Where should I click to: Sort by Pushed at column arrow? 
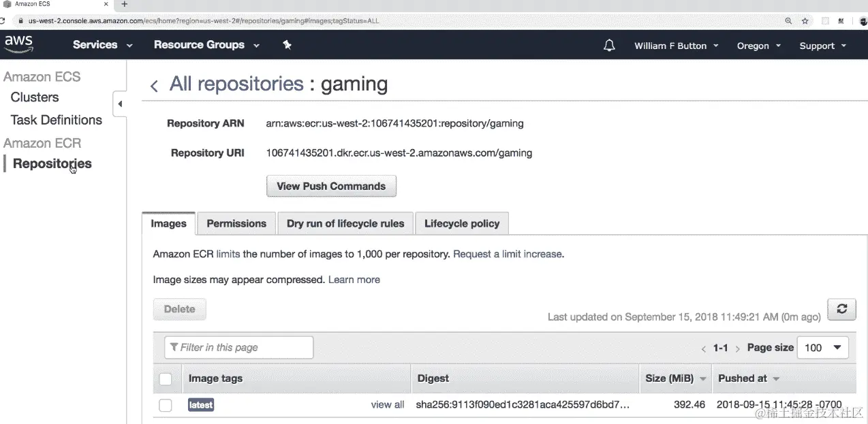(x=775, y=378)
